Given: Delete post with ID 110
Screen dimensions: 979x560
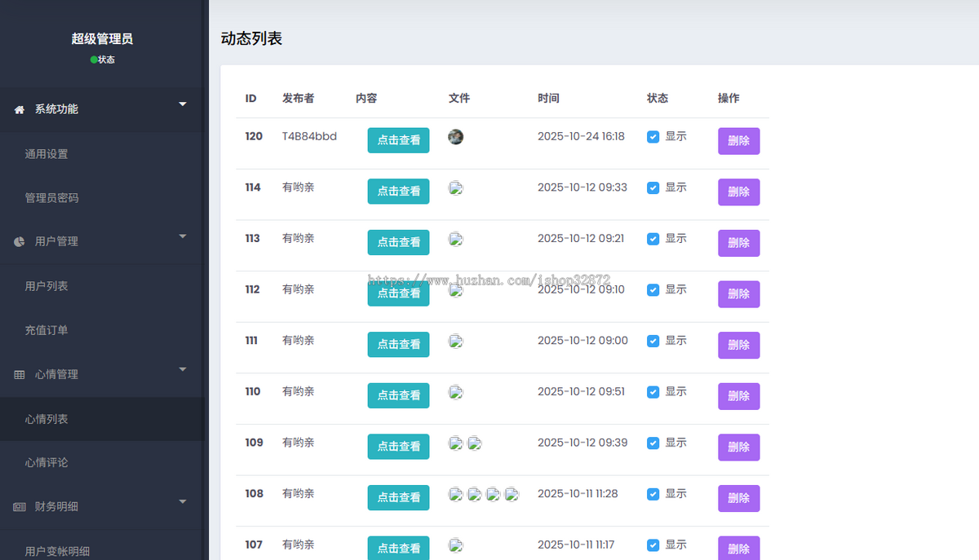Looking at the screenshot, I should tap(738, 396).
